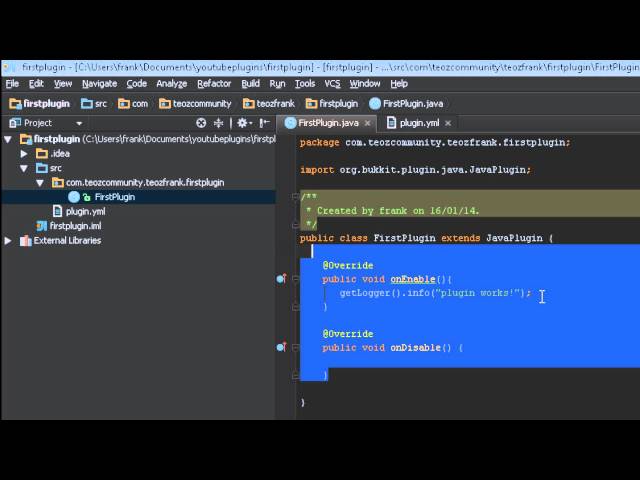Screen dimensions: 640x480
Task: Open the Project panel settings gear
Action: click(x=244, y=123)
